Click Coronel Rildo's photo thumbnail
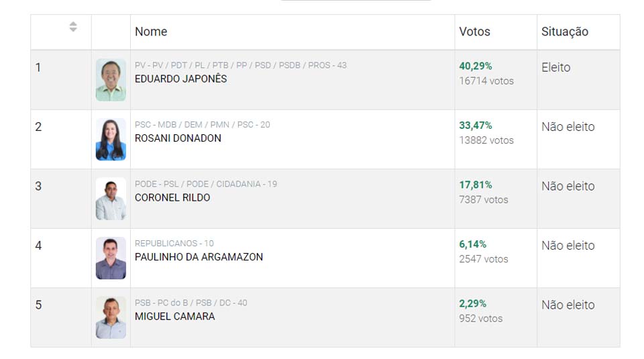Viewport: 644px width, 359px height. tap(111, 199)
